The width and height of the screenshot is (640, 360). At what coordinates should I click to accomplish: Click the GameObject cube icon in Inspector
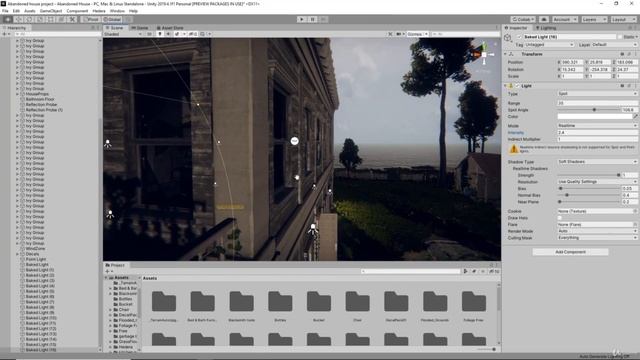[508, 38]
